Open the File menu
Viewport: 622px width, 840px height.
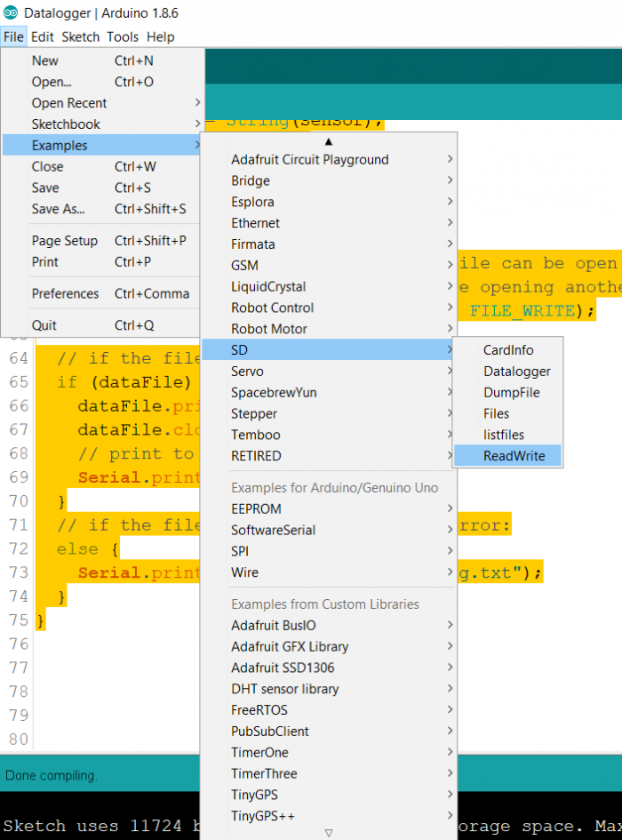[13, 37]
